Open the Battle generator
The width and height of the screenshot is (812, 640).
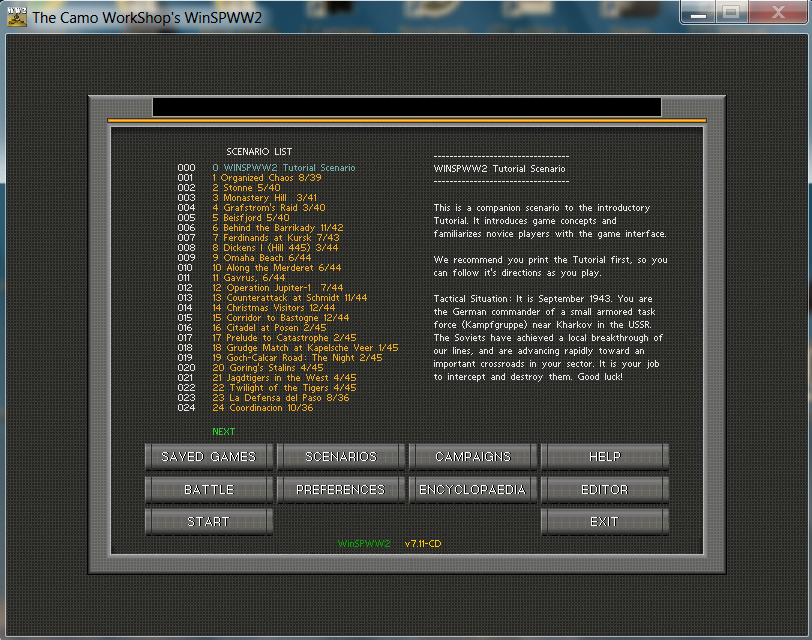[x=208, y=490]
